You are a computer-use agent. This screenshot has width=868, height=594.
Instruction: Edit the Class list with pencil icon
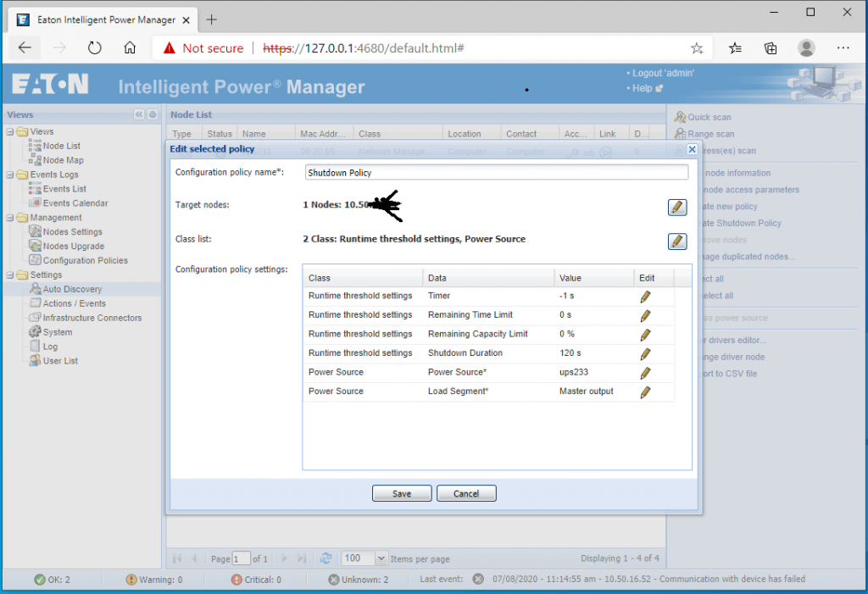click(x=676, y=241)
